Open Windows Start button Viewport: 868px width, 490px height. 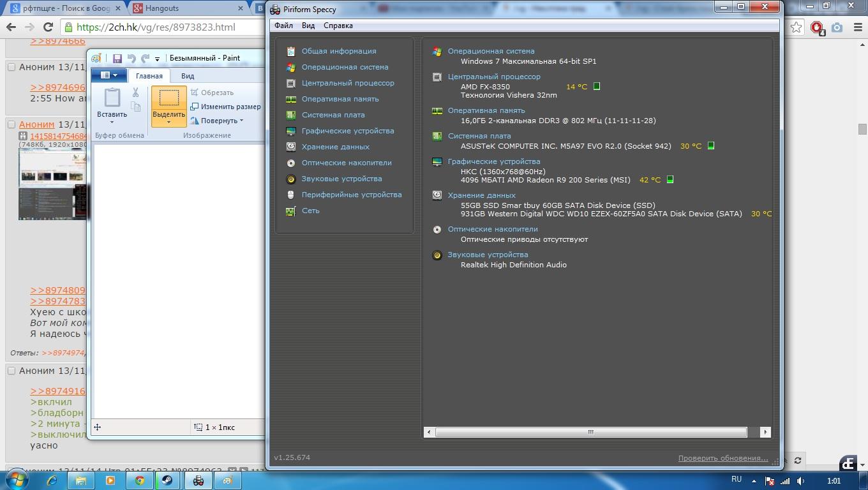(17, 480)
